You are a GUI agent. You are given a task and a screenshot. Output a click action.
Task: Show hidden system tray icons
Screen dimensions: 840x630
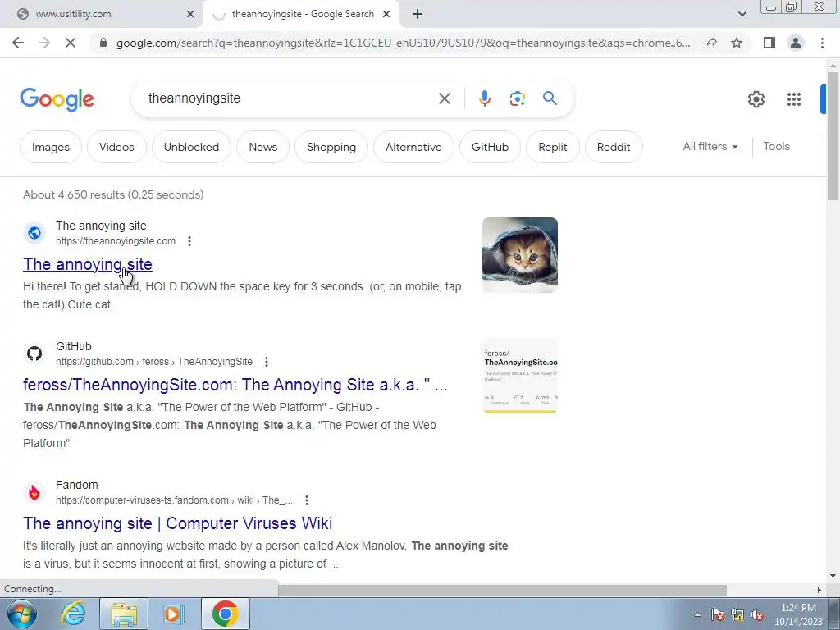[x=697, y=615]
